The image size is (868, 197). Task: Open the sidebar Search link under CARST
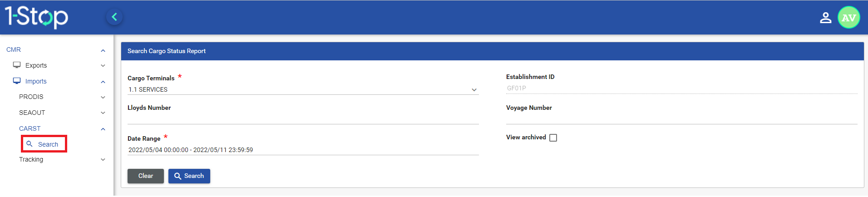point(48,144)
